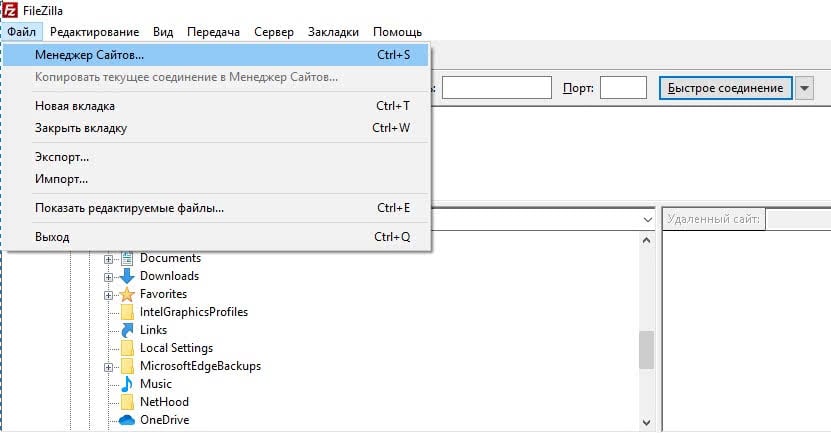Select the OneDrive cloud icon

127,420
